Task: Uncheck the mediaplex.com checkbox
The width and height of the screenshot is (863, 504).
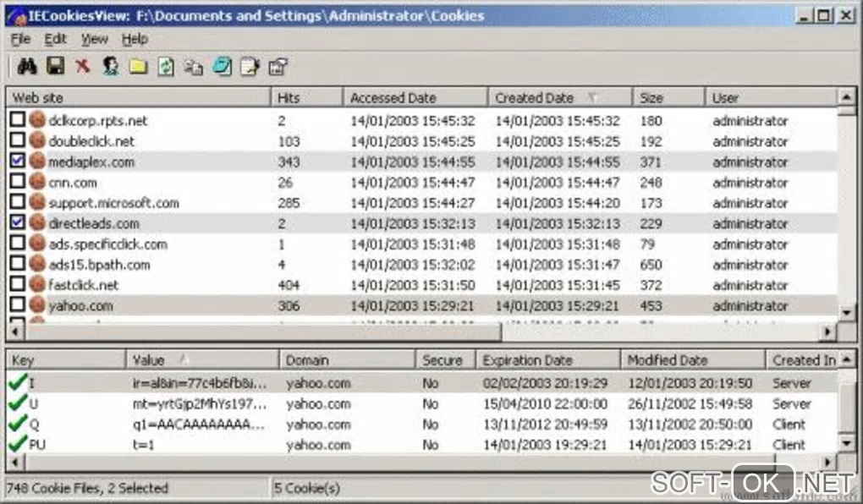Action: 18,160
